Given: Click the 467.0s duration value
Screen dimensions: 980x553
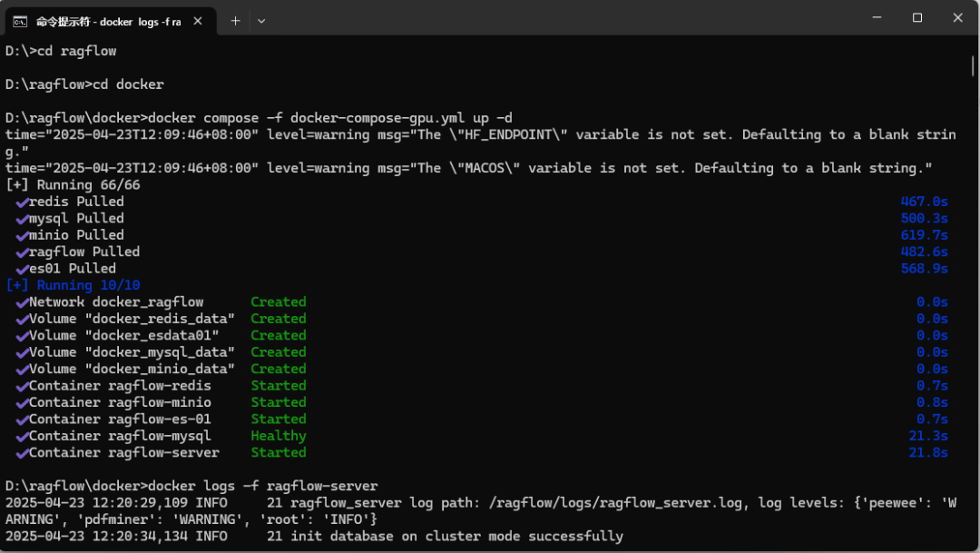Looking at the screenshot, I should point(924,202).
